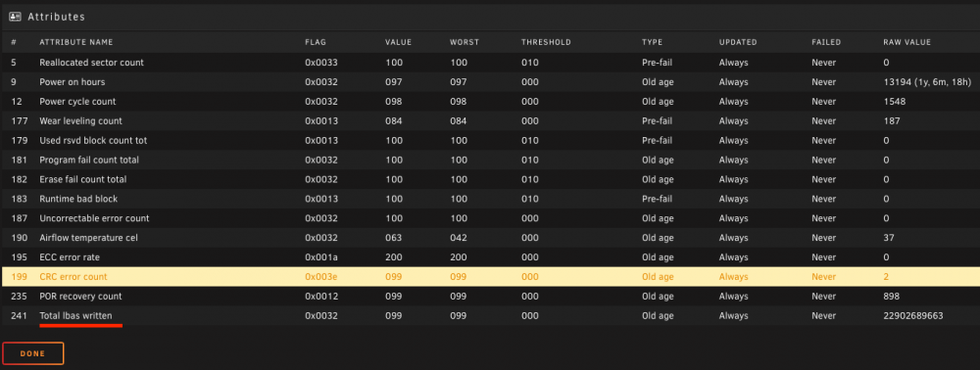Viewport: 980px width, 370px height.
Task: Click the UPDATED column header
Action: pyautogui.click(x=738, y=42)
